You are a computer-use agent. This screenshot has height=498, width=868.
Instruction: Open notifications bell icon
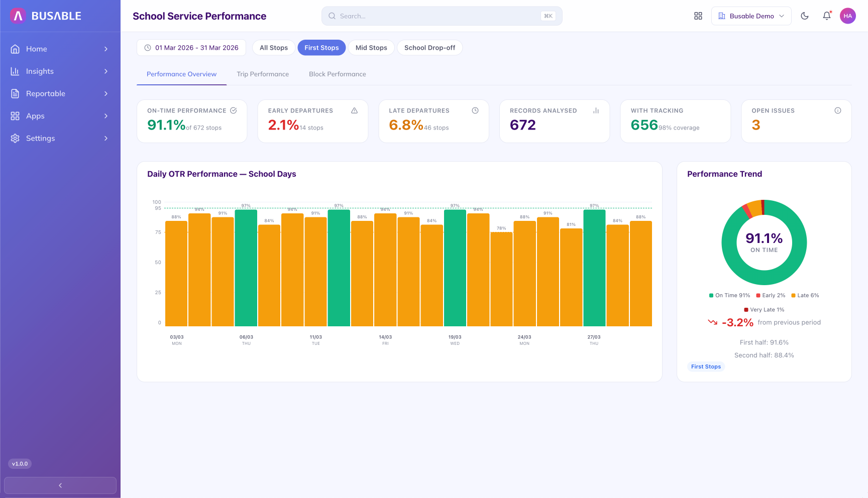pyautogui.click(x=827, y=16)
